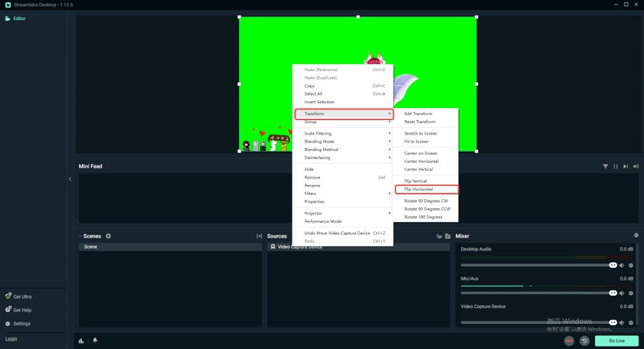
Task: Open performance stats bar chart icon
Action: (x=81, y=340)
